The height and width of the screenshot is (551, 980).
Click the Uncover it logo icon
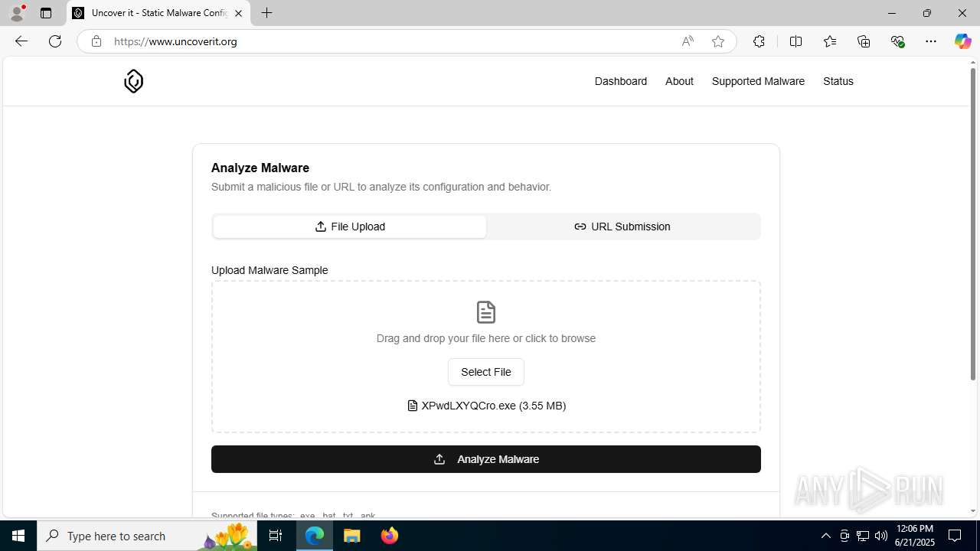(x=133, y=81)
